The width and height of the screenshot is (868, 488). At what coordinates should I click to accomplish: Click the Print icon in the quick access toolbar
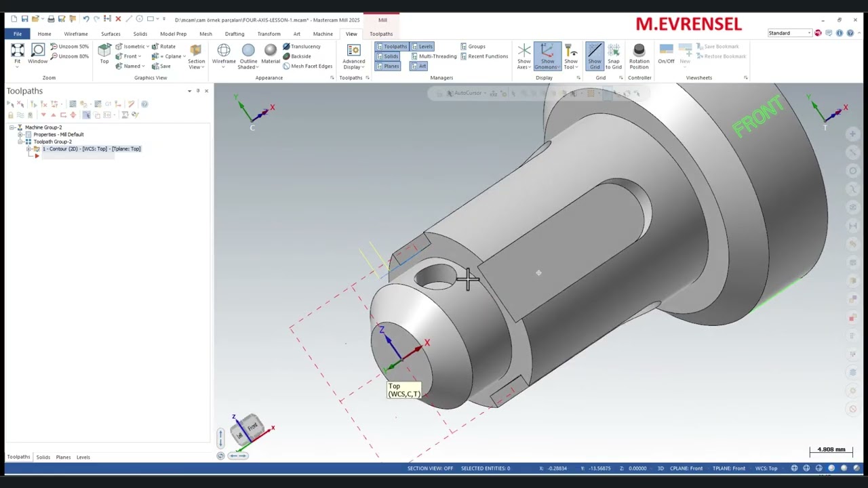[51, 19]
